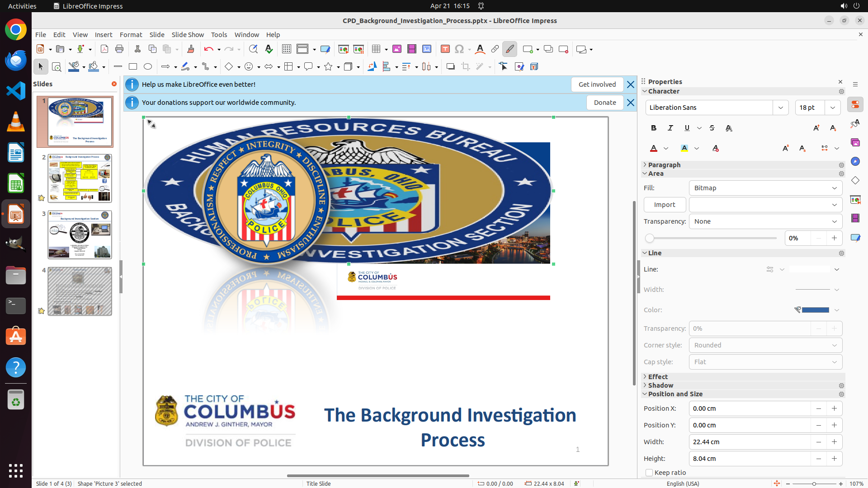The width and height of the screenshot is (868, 488).
Task: Click the Insert Text Box icon
Action: click(445, 49)
